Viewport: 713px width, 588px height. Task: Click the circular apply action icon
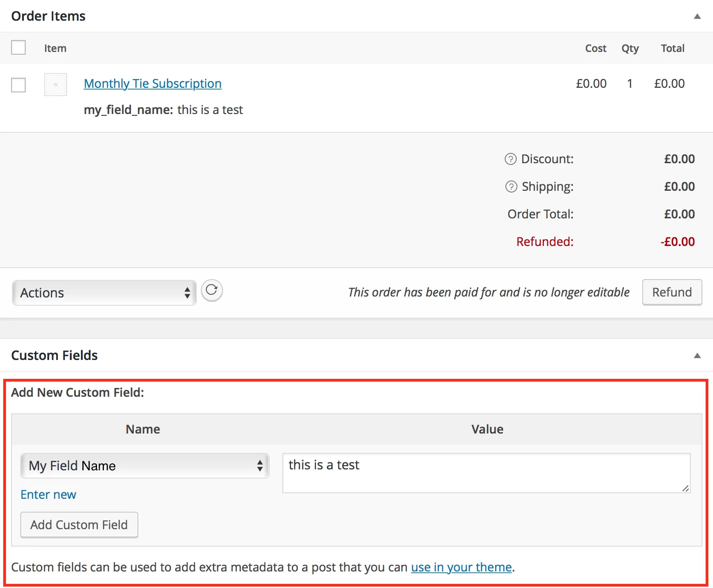coord(211,291)
